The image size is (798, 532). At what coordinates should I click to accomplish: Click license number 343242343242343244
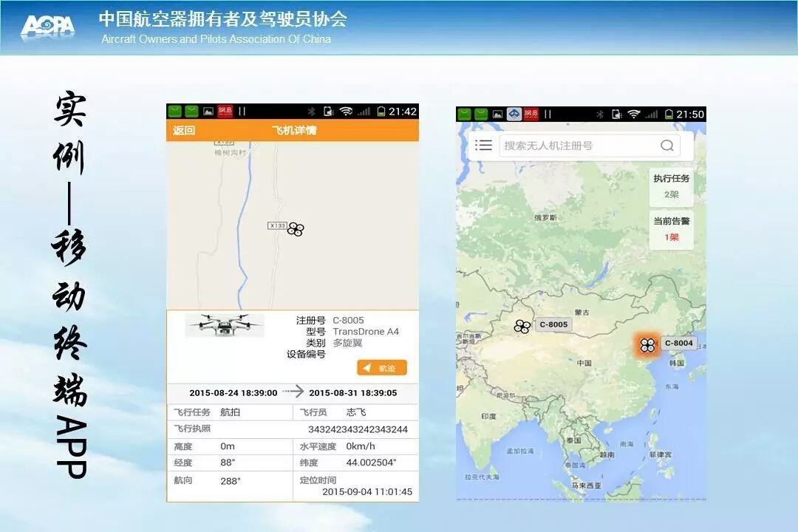click(358, 429)
